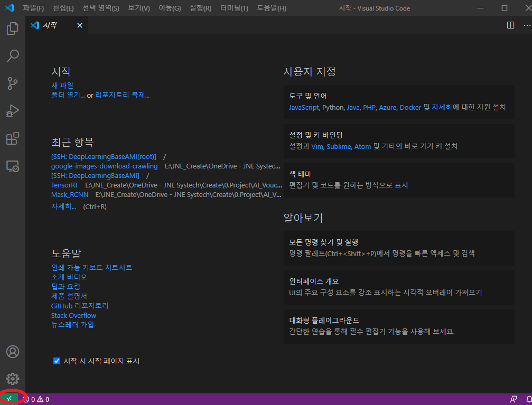Split the editor to the right

[510, 25]
